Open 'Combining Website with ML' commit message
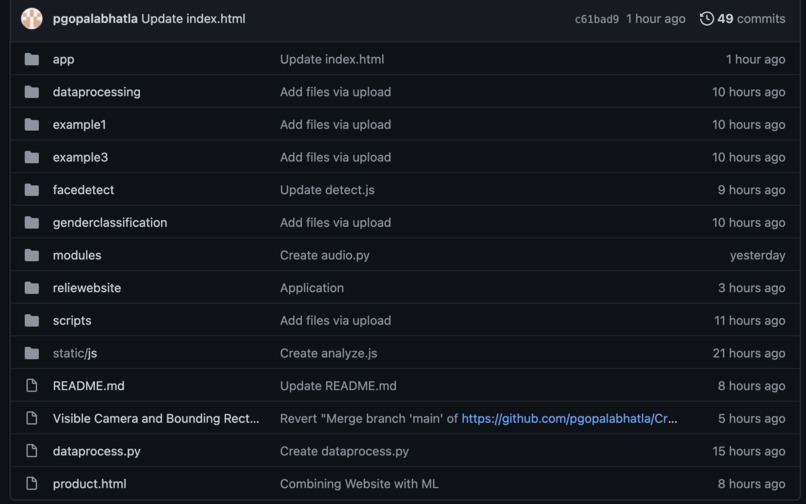 359,484
